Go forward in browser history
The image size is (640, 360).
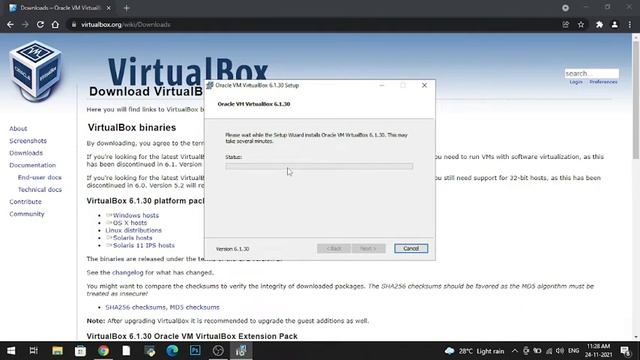[25, 24]
